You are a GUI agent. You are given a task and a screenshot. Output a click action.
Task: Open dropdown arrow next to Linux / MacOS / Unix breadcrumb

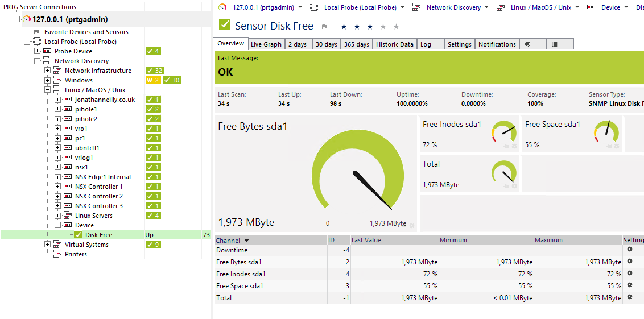pyautogui.click(x=577, y=7)
